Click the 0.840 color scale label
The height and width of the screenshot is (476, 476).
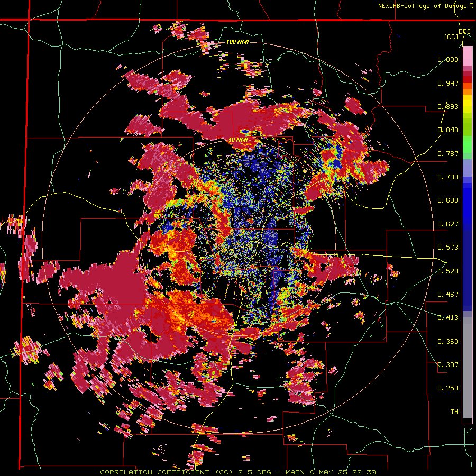(x=448, y=130)
